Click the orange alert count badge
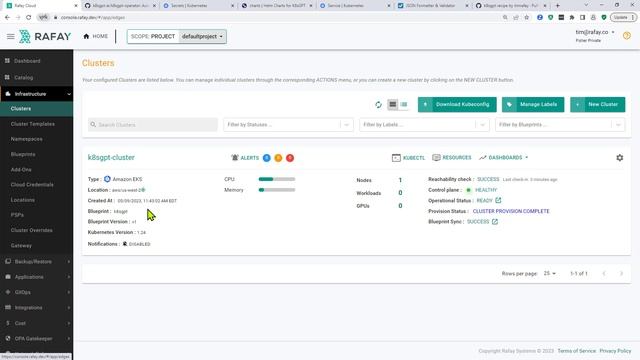Viewport: 640px width, 360px height. click(278, 158)
